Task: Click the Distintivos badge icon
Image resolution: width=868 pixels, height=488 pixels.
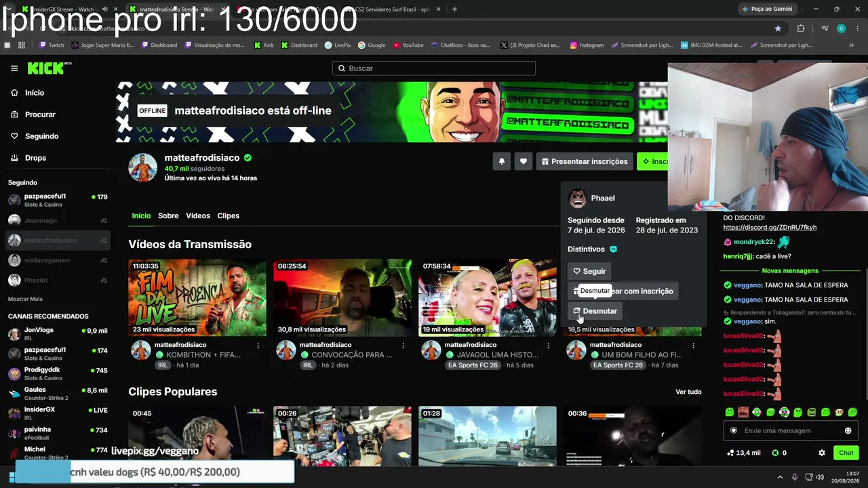Action: pos(614,249)
